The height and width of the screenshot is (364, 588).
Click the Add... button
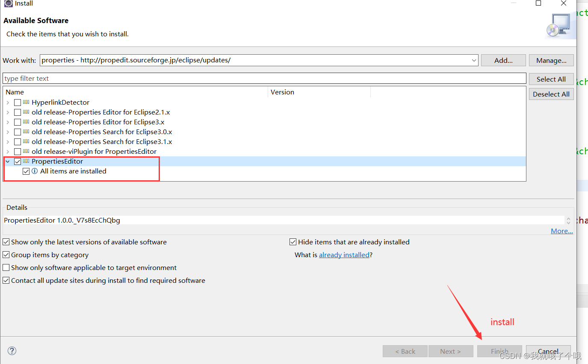click(503, 60)
